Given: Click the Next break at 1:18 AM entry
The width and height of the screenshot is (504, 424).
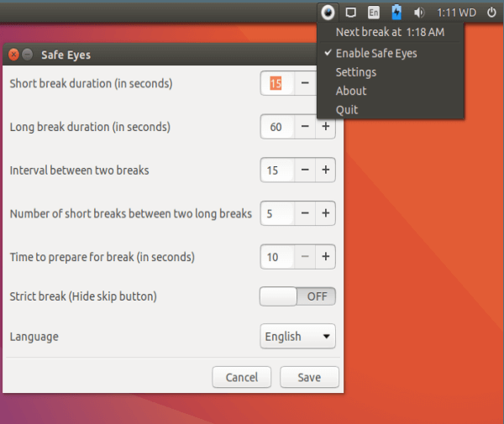Looking at the screenshot, I should [391, 32].
